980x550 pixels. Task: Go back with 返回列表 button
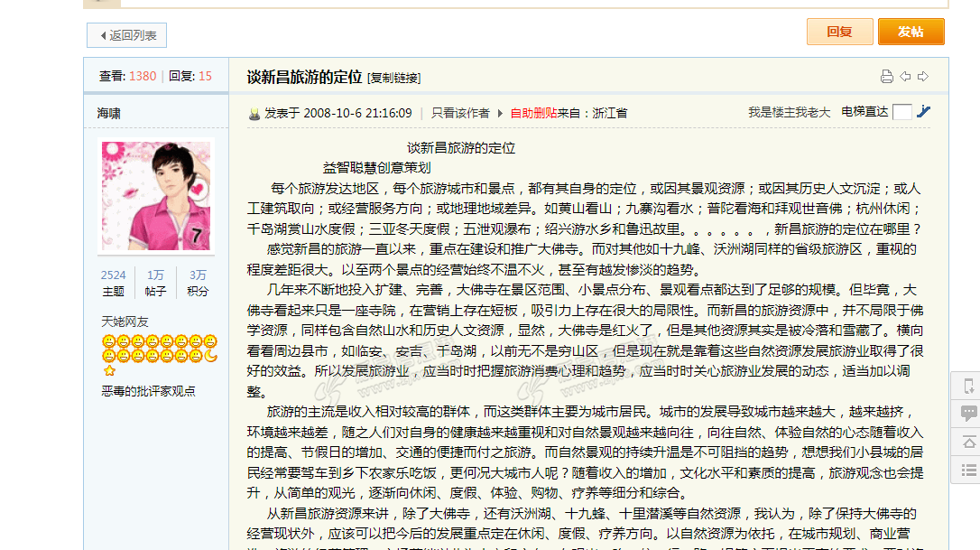point(127,35)
